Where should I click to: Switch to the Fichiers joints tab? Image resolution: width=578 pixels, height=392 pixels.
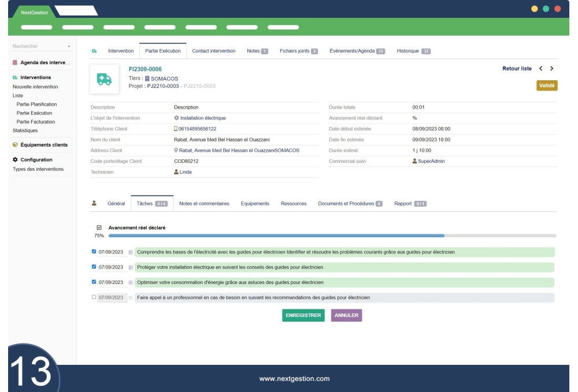(299, 51)
